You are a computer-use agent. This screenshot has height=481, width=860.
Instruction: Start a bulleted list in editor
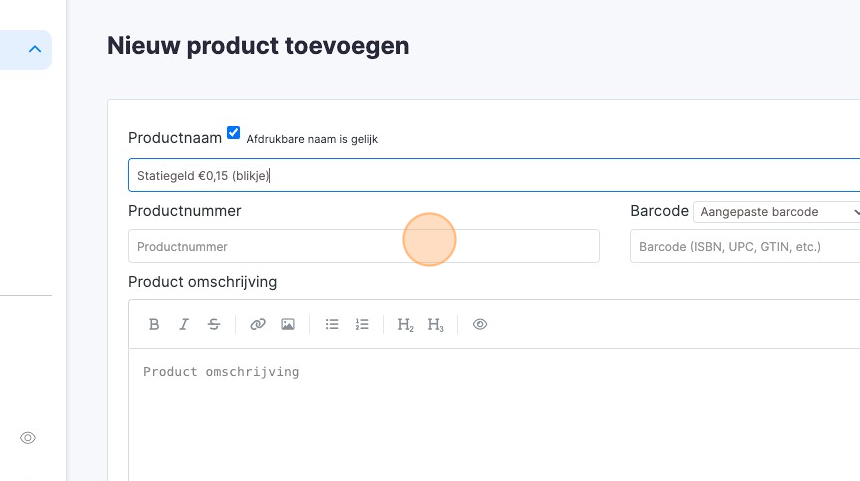(332, 324)
